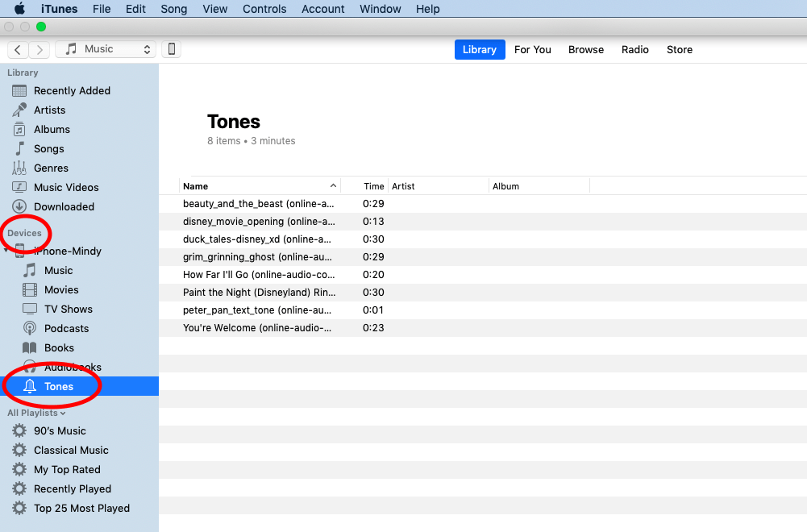Open the Apple menu
Screen dimensions: 807x532
coord(19,9)
